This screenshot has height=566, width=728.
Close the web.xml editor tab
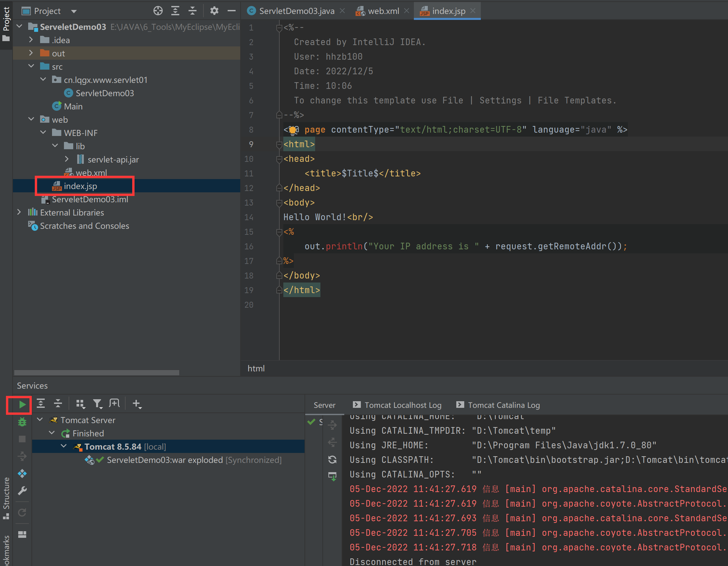tap(406, 11)
